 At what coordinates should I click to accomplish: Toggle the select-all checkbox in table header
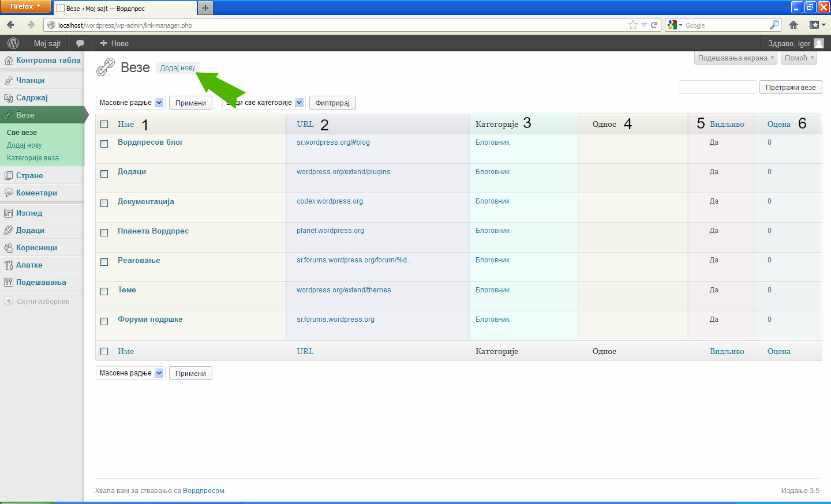coord(104,124)
